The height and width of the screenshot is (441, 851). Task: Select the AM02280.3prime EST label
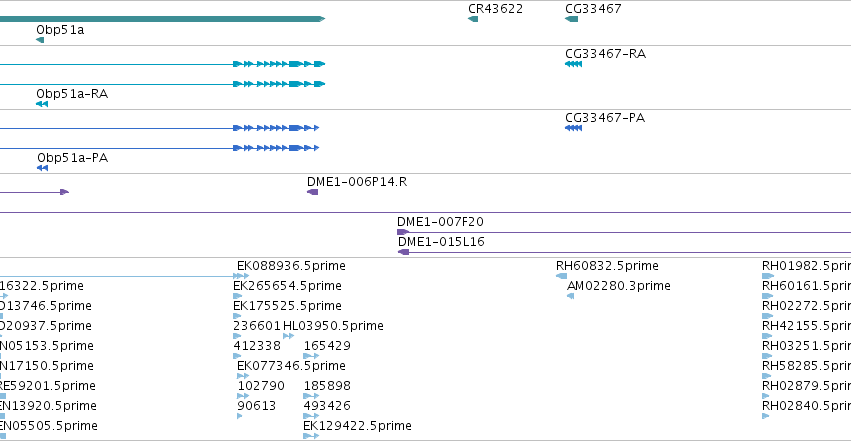pyautogui.click(x=619, y=286)
